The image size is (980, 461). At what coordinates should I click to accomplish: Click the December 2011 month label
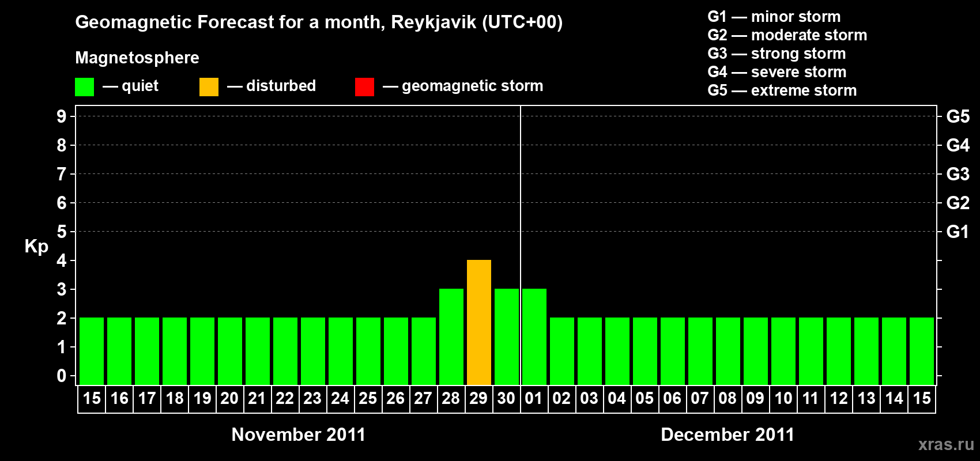pos(728,434)
